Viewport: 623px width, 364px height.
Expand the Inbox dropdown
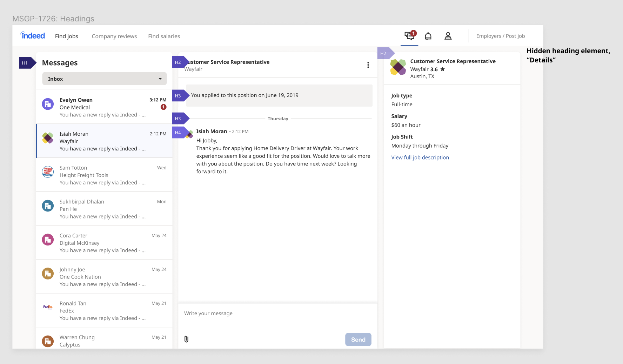tap(105, 79)
